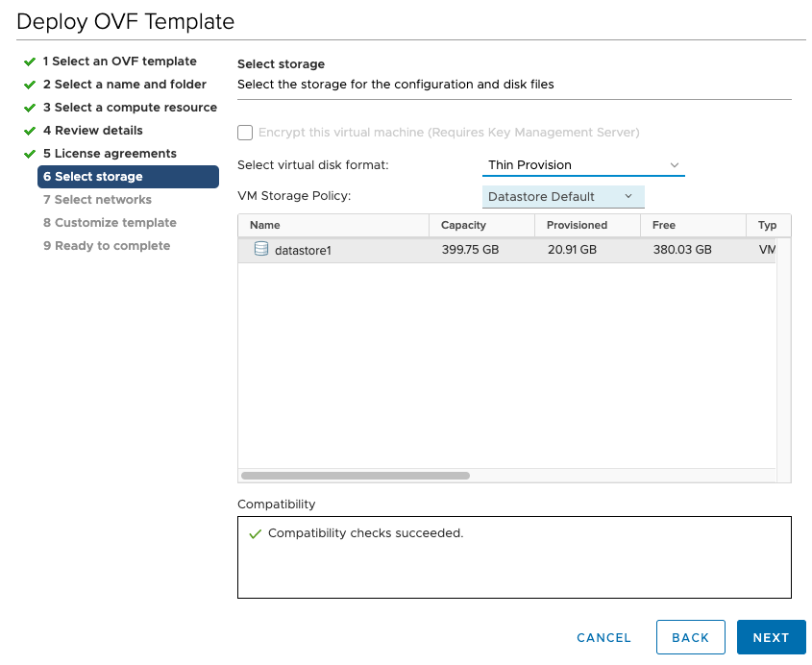Screen dimensions: 812x665
Task: Click the Compatibility checks succeeded checkmark icon
Action: [x=255, y=534]
